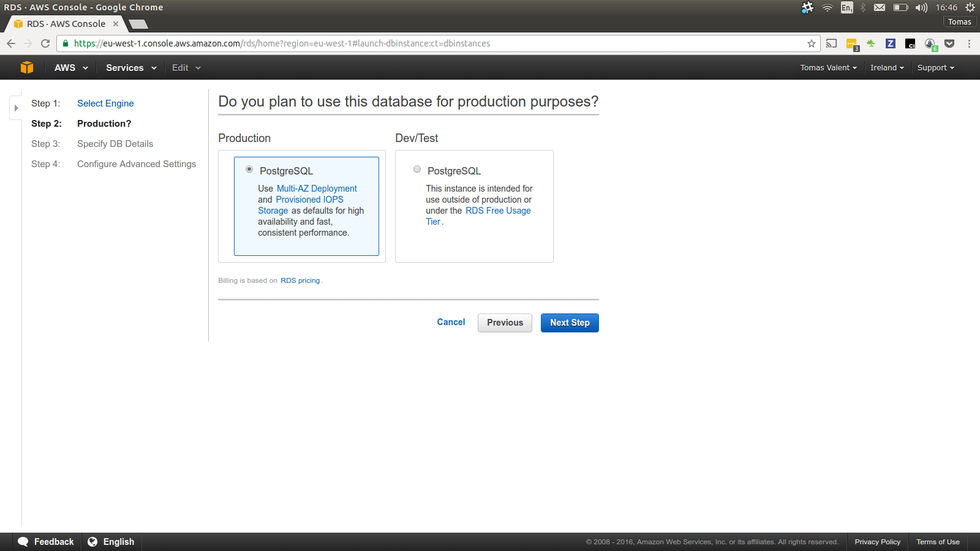Image resolution: width=980 pixels, height=551 pixels.
Task: Close the RDS AWS Console tab
Action: (116, 24)
